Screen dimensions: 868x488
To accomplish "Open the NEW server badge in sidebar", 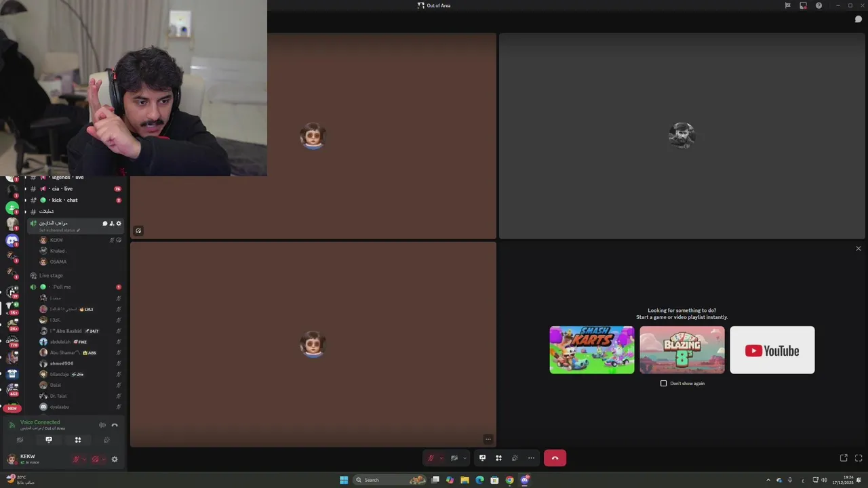I will [x=12, y=409].
